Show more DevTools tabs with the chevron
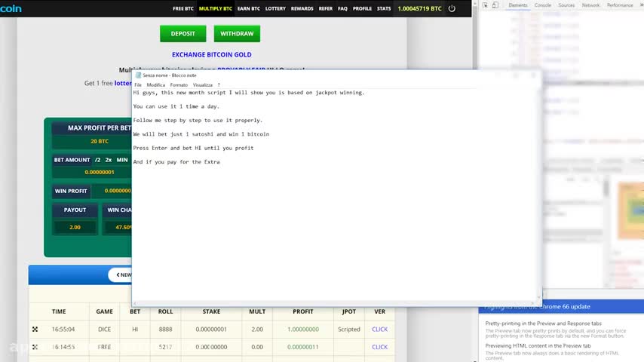The image size is (644, 362). coord(641,5)
